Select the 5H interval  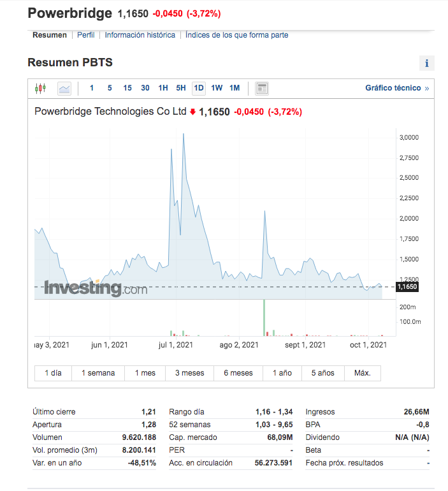(181, 88)
